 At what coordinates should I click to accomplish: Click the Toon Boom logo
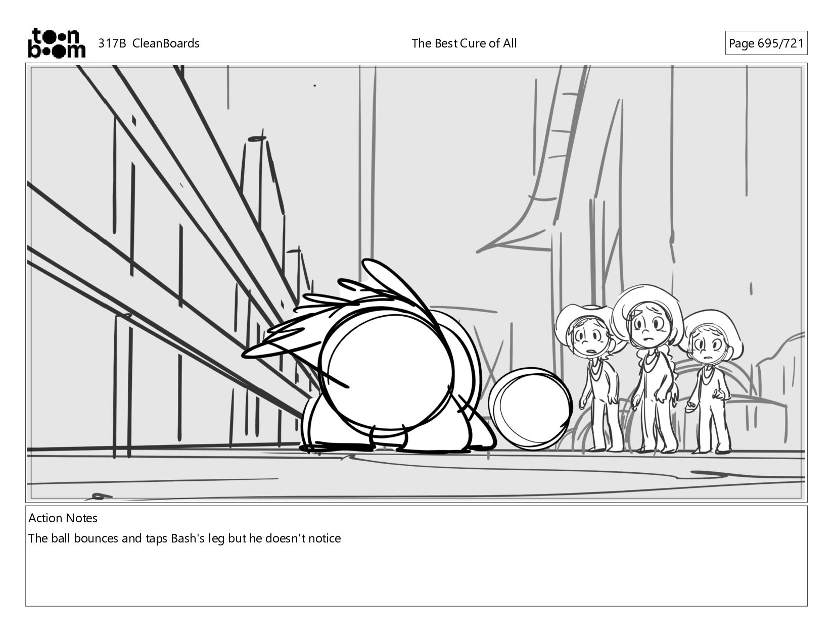[x=56, y=43]
